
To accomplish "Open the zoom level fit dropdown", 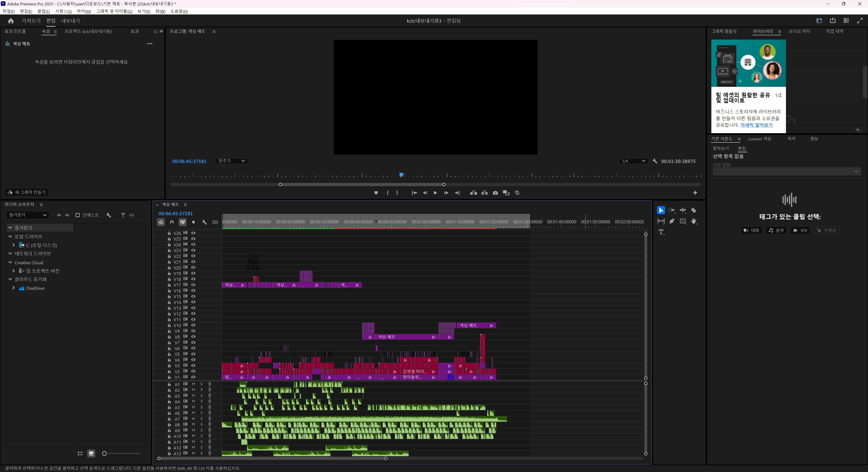I will 231,161.
